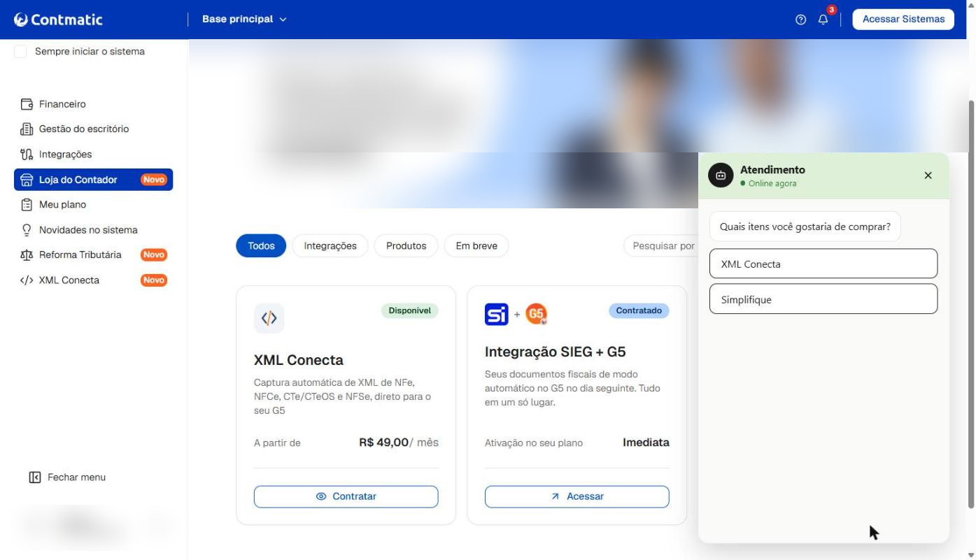Open notifications bell with 3 badge
This screenshot has height=560, width=976.
coord(823,19)
